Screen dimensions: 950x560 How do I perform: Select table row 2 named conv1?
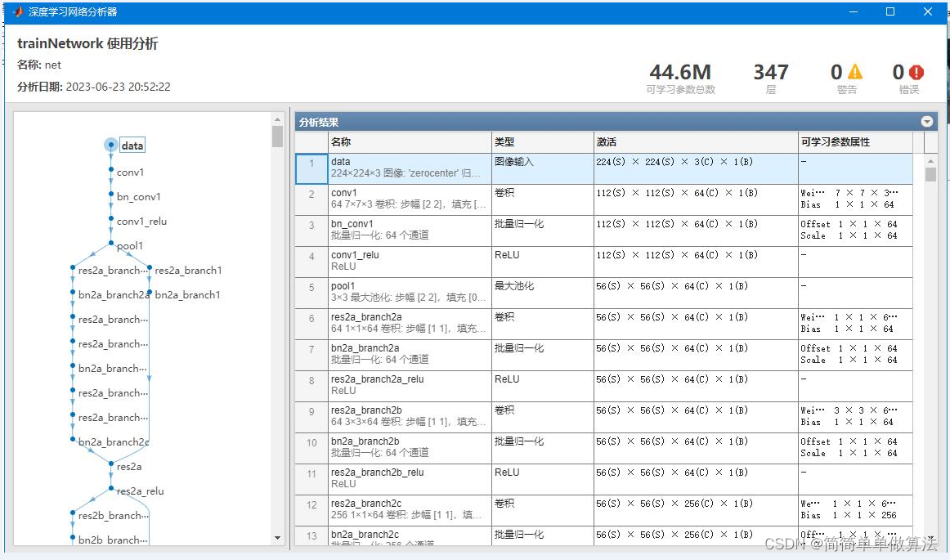604,199
